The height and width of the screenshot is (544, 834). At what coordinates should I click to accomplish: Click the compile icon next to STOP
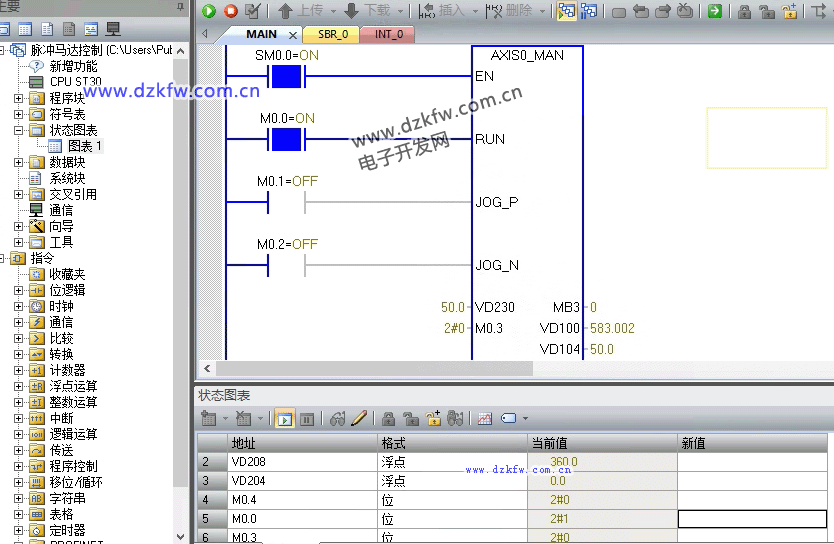pos(252,11)
